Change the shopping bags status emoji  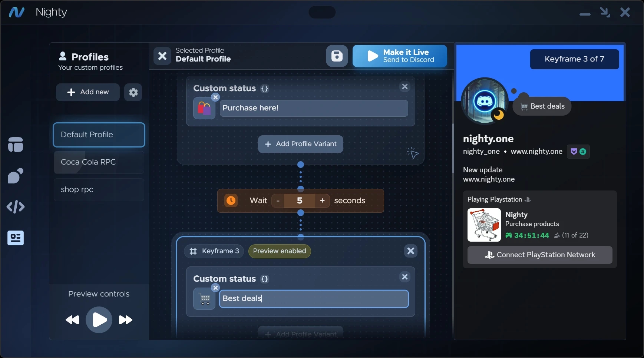coord(204,108)
